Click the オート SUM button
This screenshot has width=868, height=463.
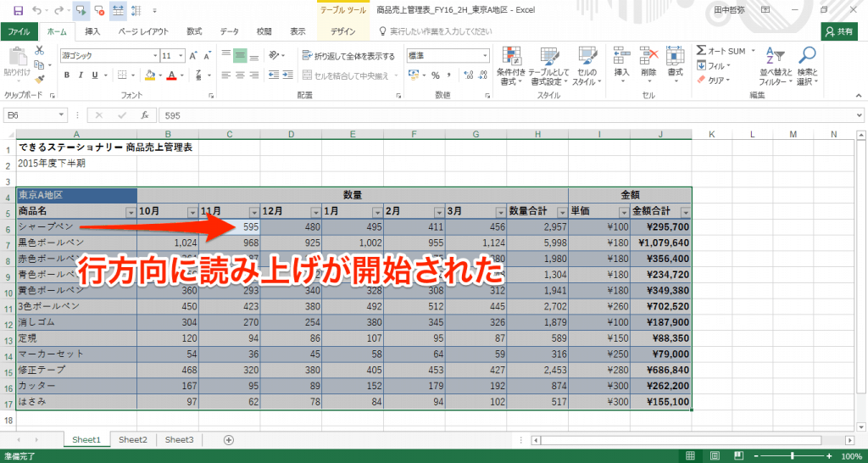click(721, 51)
